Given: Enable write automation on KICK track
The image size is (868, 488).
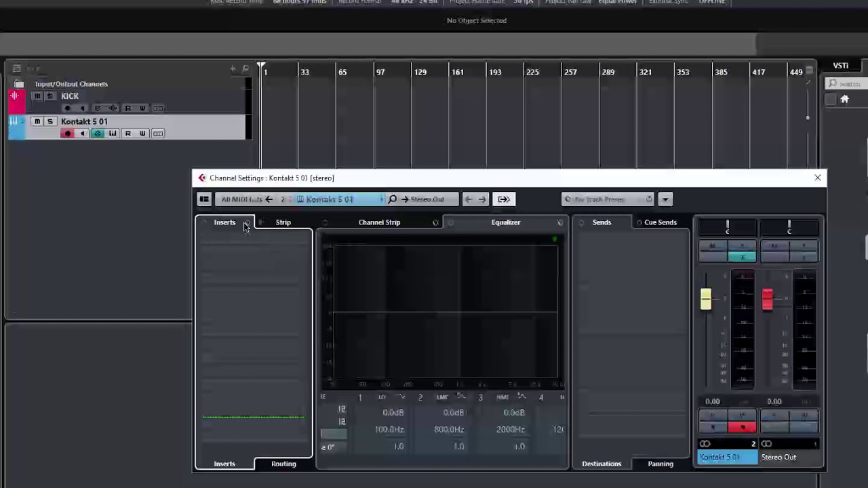Looking at the screenshot, I should (142, 108).
